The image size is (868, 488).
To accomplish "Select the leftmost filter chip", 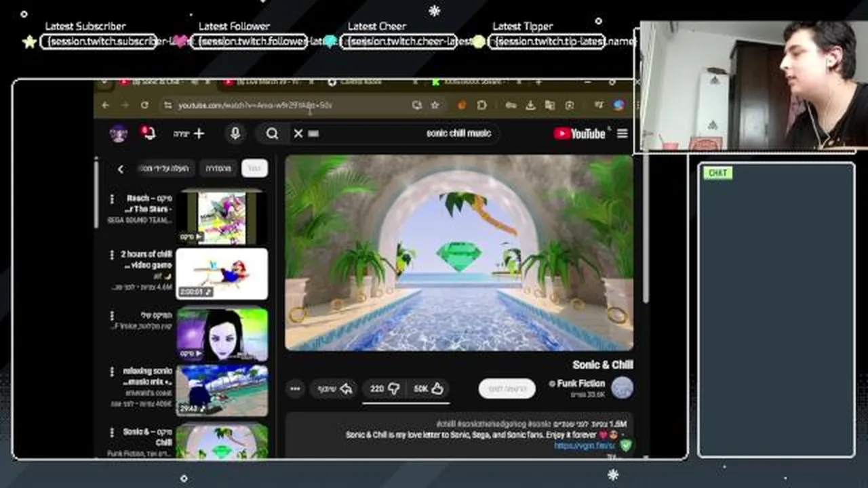I will coord(167,168).
